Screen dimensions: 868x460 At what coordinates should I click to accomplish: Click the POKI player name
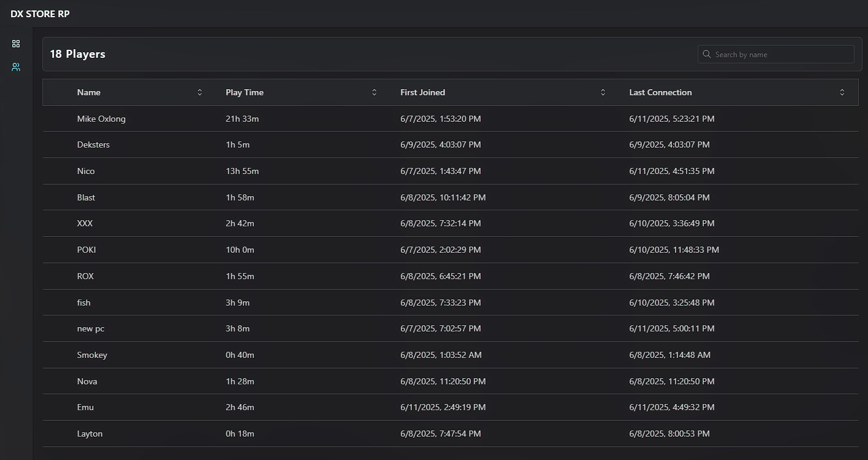[x=87, y=250]
